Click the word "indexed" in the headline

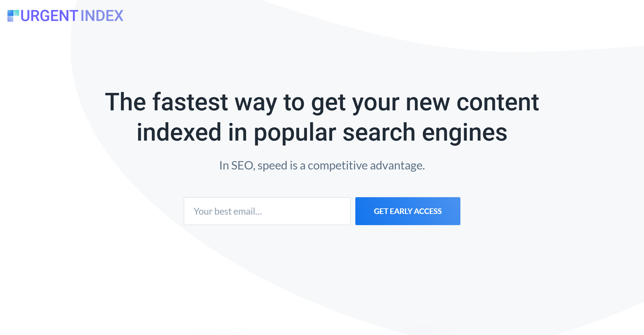pos(179,132)
